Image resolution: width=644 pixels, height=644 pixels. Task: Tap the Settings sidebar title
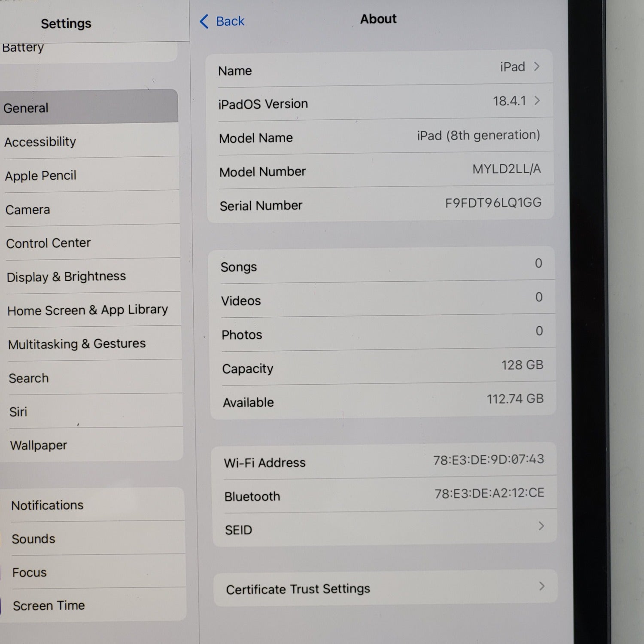66,23
